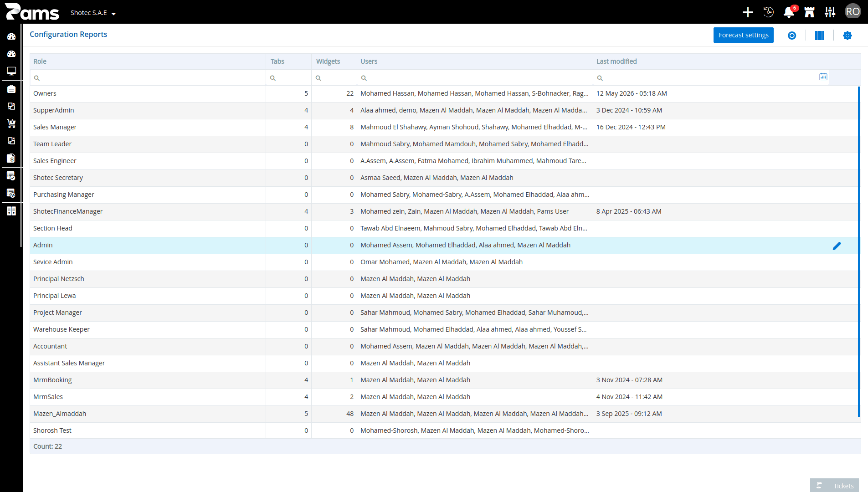The image size is (868, 492).
Task: Select the Purchasing Manager role row
Action: 445,195
